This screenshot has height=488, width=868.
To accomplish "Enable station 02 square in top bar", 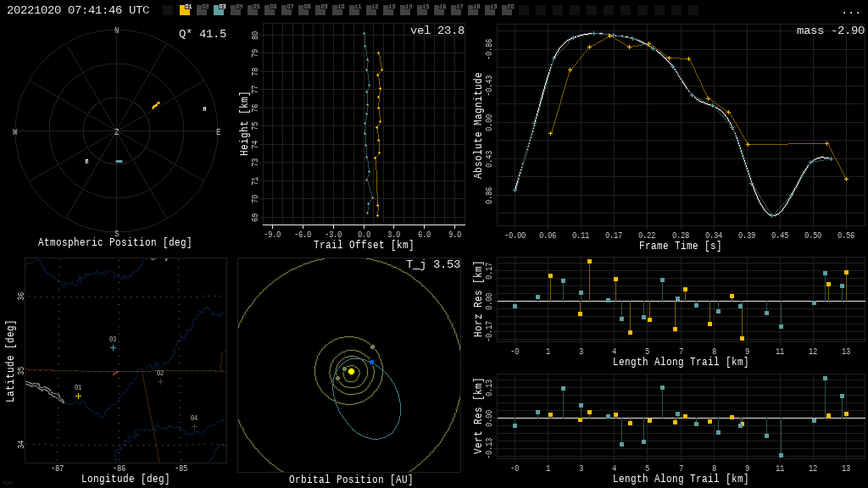I will coord(202,10).
